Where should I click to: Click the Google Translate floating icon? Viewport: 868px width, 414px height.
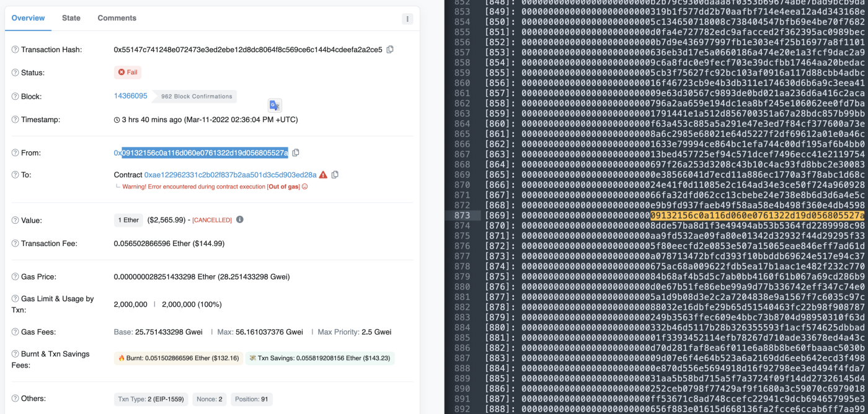click(x=275, y=105)
